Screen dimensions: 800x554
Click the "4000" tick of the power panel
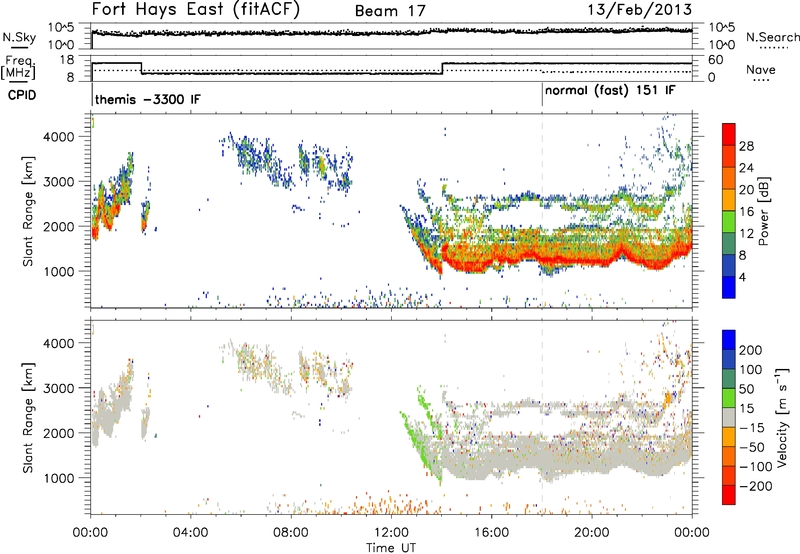[x=59, y=137]
